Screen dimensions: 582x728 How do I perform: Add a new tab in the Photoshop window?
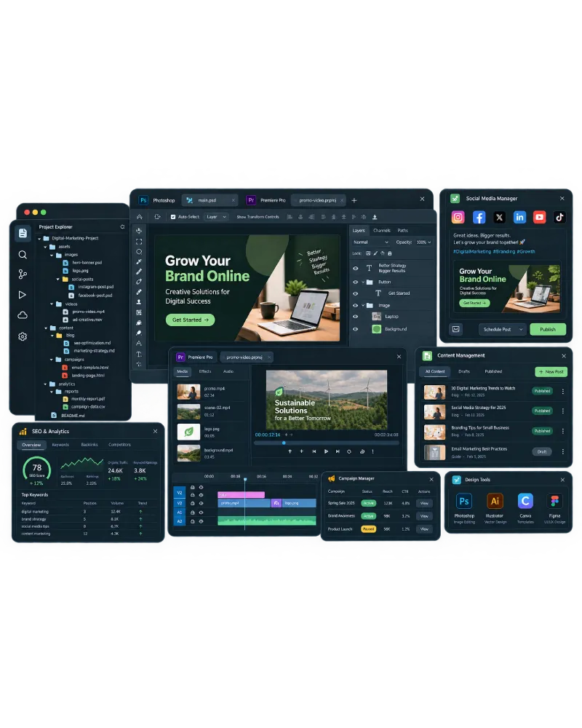pos(354,201)
